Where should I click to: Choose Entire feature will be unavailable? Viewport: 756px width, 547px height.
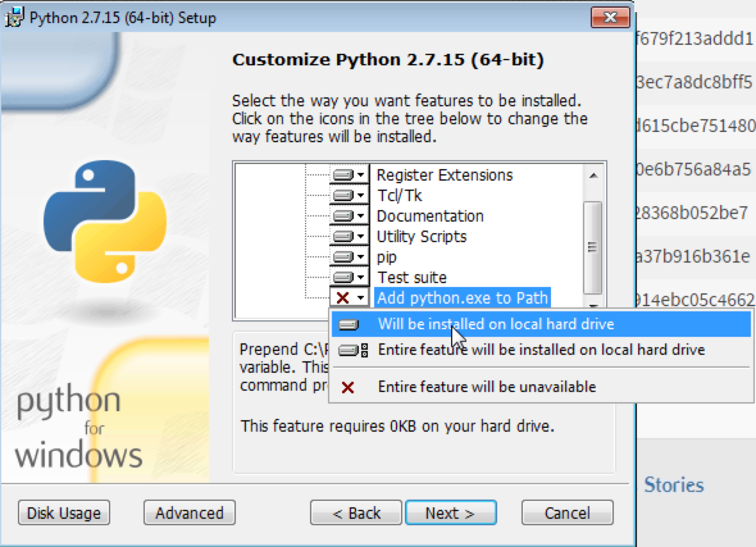pos(541,386)
